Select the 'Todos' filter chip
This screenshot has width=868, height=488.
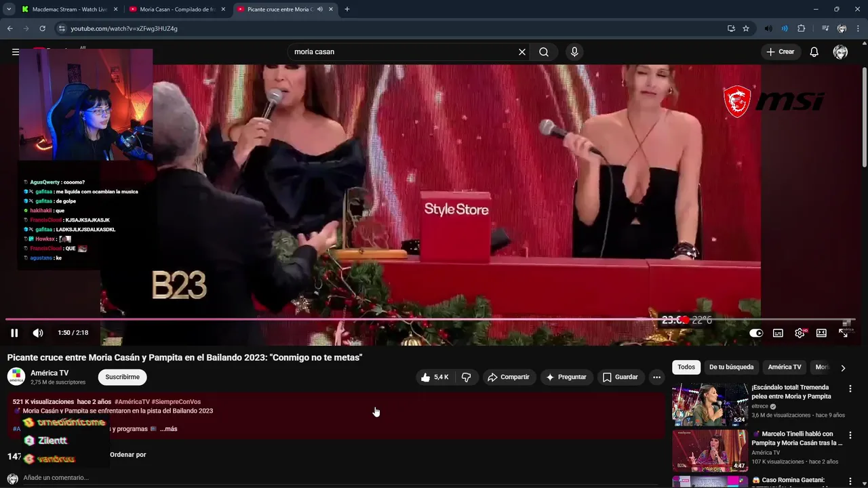click(x=686, y=367)
